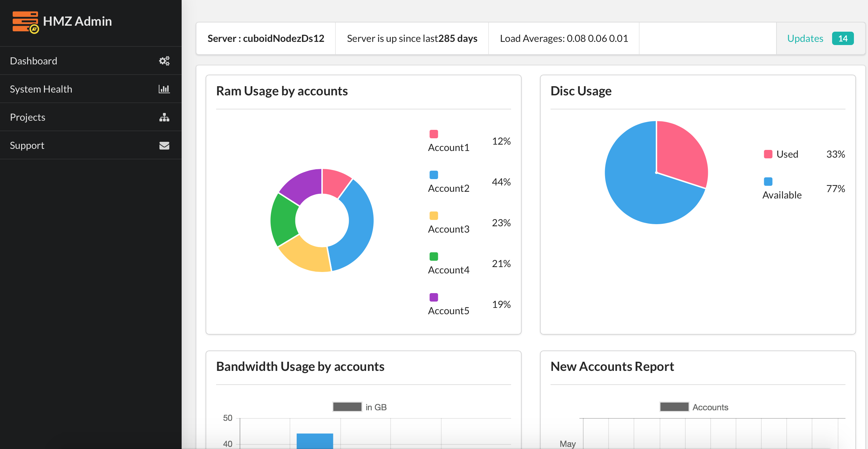The width and height of the screenshot is (868, 449).
Task: Click the 14 updates count badge
Action: click(843, 38)
